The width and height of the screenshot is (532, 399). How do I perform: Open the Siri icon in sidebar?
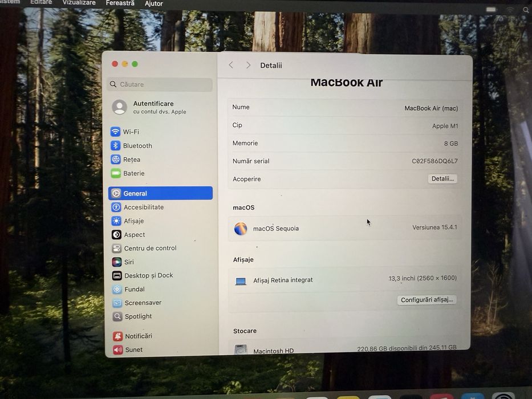117,262
